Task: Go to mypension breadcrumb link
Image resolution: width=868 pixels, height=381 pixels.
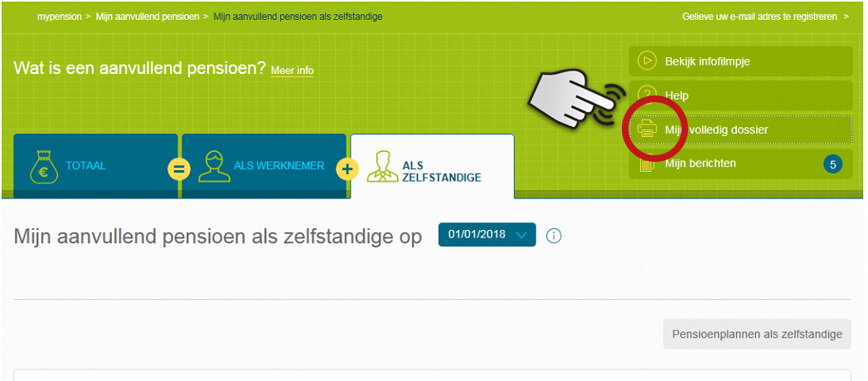Action: coord(59,17)
